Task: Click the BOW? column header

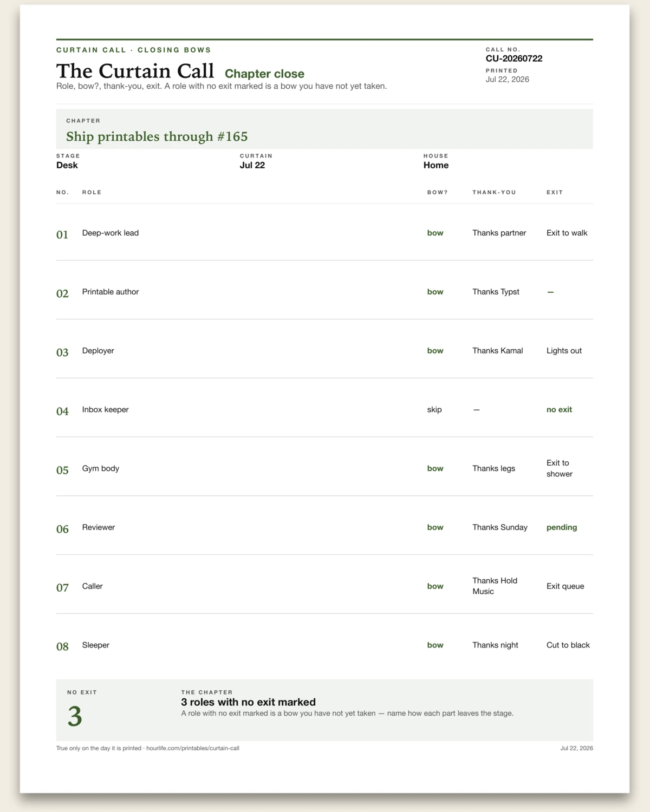Action: (437, 192)
